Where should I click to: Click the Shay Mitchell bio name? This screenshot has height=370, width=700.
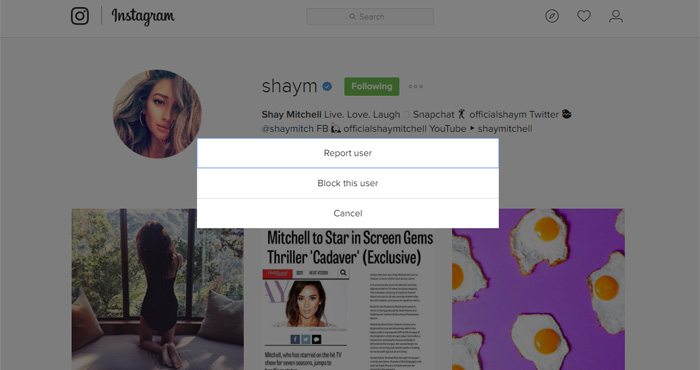tap(292, 115)
